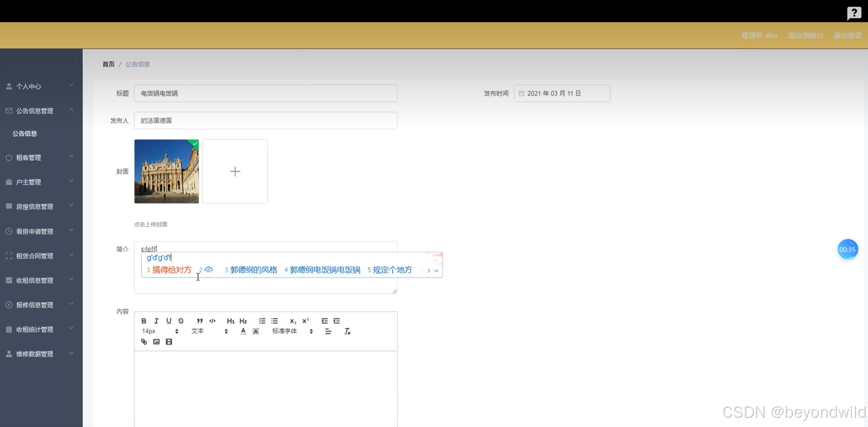Toggle italic formatting in the content editor

(156, 321)
